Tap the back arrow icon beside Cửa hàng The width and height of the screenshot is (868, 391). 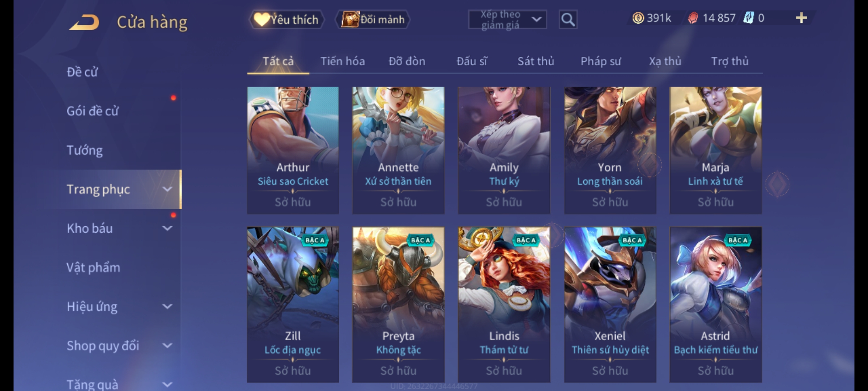pos(85,22)
